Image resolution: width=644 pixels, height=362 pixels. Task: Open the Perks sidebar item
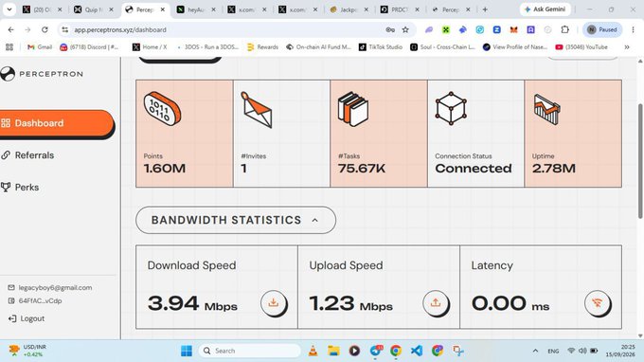[x=21, y=188]
